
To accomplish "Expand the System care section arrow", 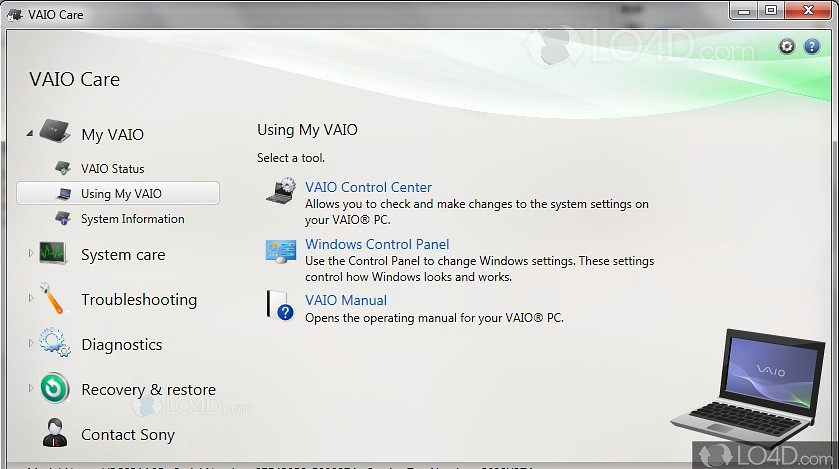I will (x=30, y=253).
